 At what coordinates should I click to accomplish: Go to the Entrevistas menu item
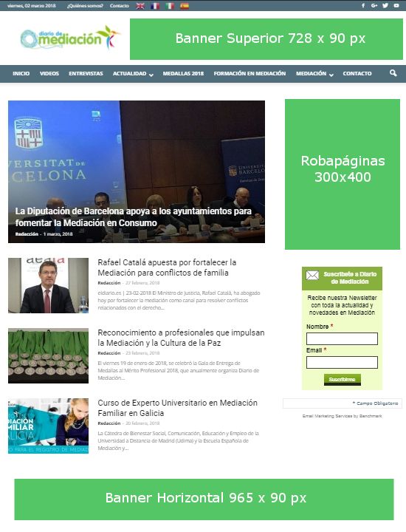[86, 73]
